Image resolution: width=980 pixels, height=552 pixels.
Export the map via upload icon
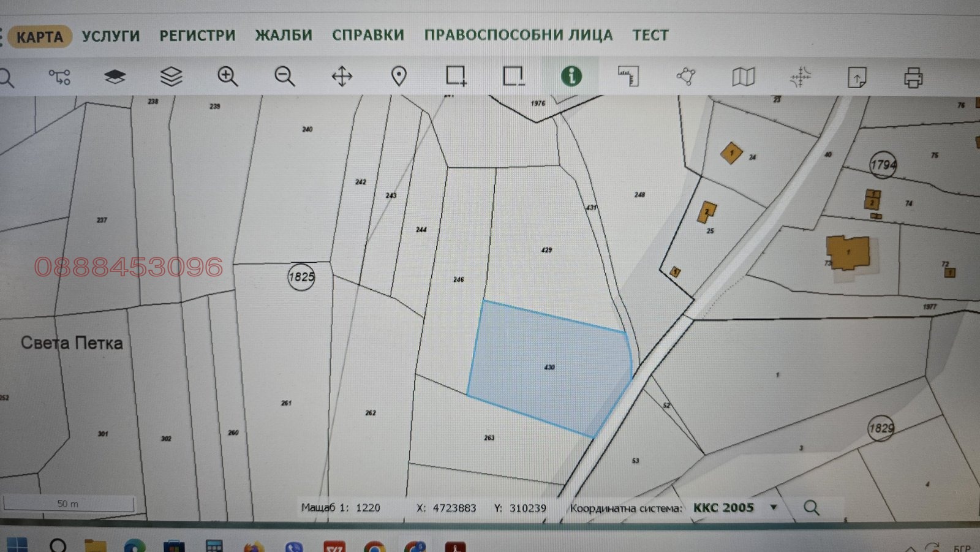coord(856,77)
